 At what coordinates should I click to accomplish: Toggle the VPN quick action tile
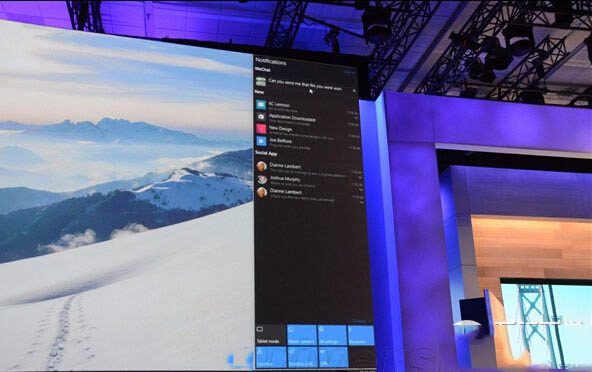tap(333, 357)
